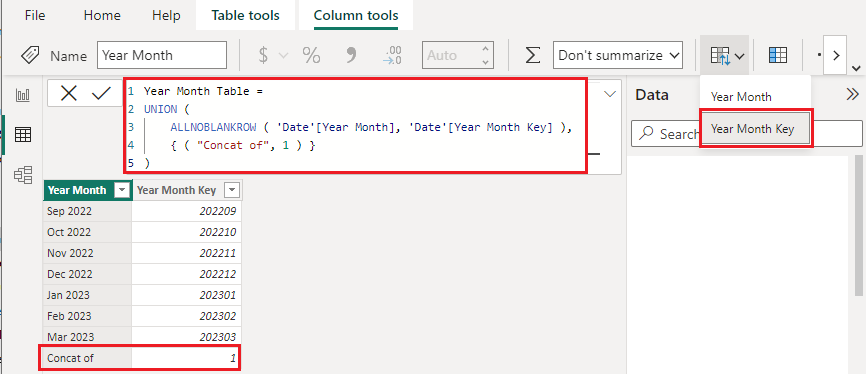Image resolution: width=866 pixels, height=374 pixels.
Task: Click the 202302 key value
Action: [x=187, y=316]
